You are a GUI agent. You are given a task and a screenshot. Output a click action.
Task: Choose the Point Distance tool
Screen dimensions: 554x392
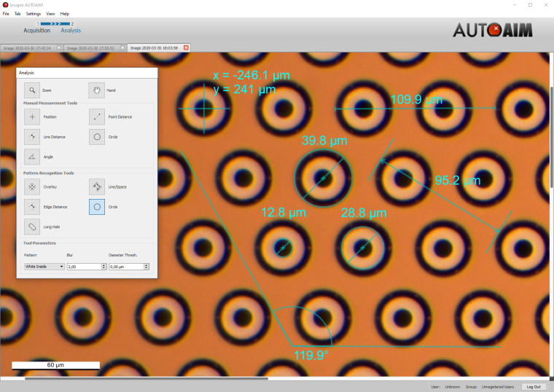pyautogui.click(x=97, y=117)
